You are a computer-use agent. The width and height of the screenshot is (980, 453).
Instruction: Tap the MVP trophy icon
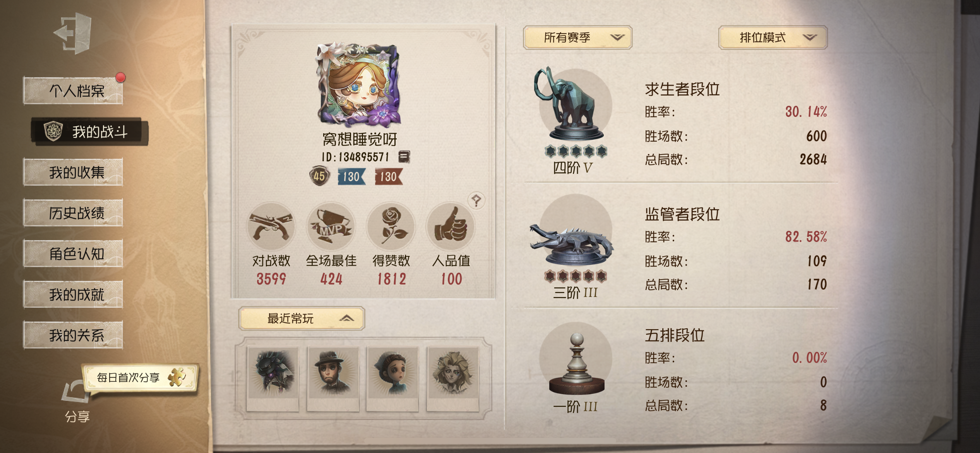[x=331, y=226]
